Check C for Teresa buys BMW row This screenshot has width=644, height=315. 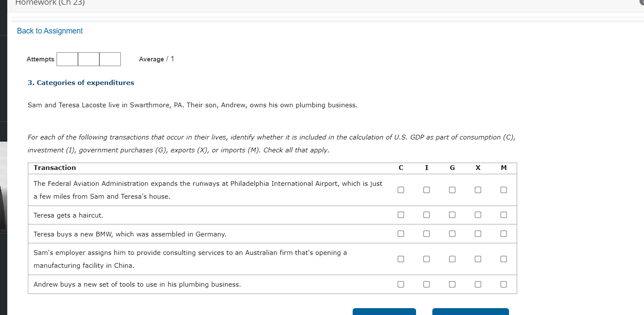click(x=401, y=234)
